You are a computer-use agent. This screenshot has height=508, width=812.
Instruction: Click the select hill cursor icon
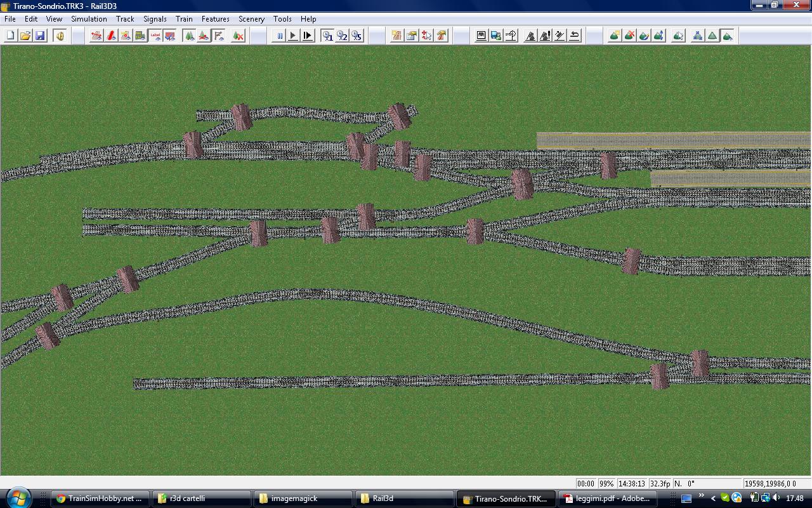pos(679,36)
